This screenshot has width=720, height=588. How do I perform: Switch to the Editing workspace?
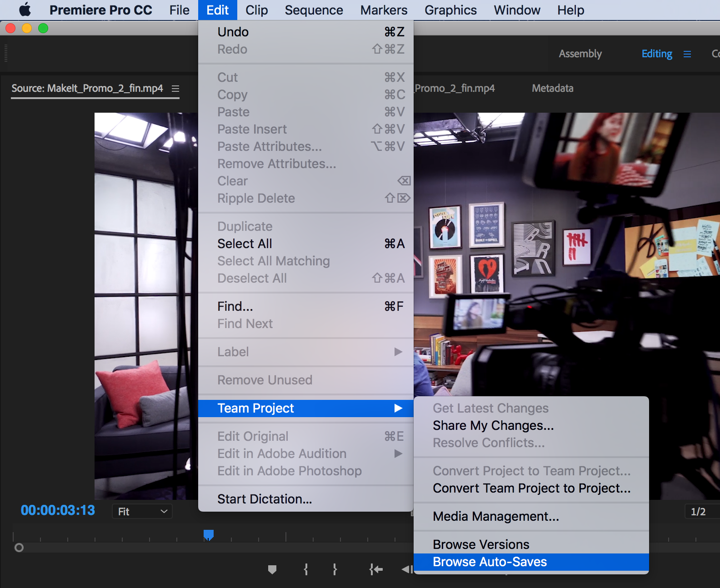pos(657,54)
